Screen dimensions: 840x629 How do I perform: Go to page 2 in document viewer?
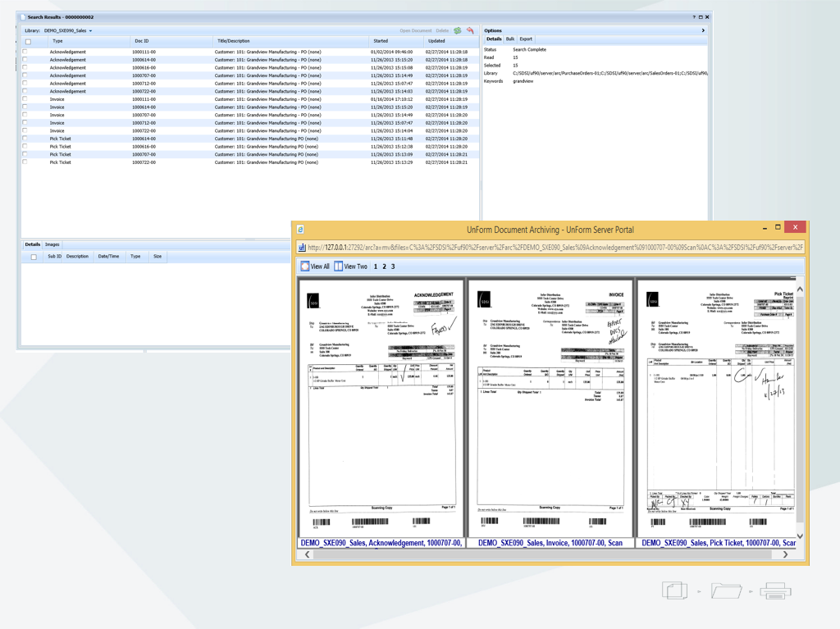(384, 267)
